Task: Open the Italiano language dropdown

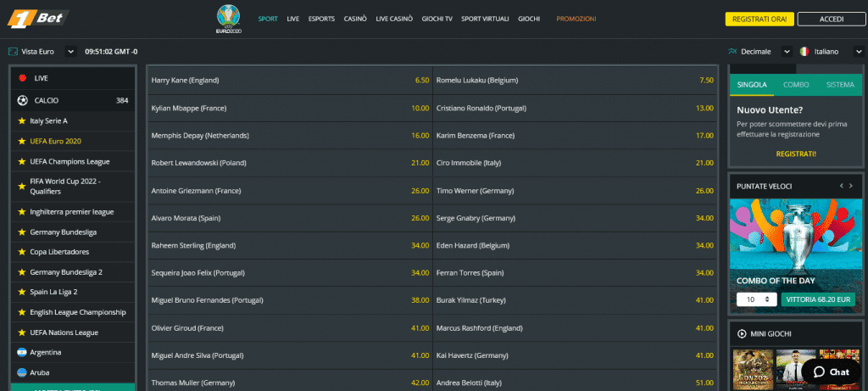Action: 859,52
